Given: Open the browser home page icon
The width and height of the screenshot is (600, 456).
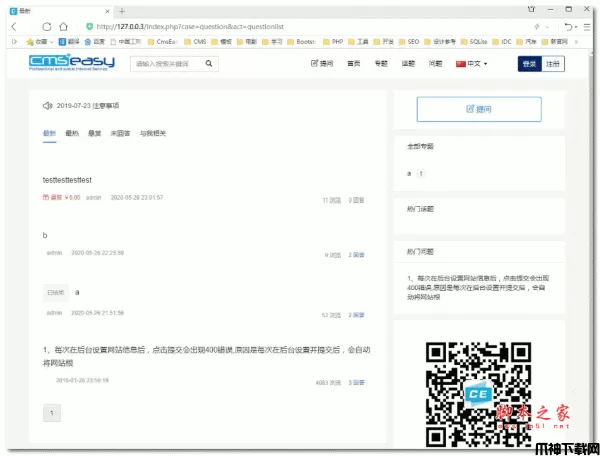Looking at the screenshot, I should tap(64, 27).
